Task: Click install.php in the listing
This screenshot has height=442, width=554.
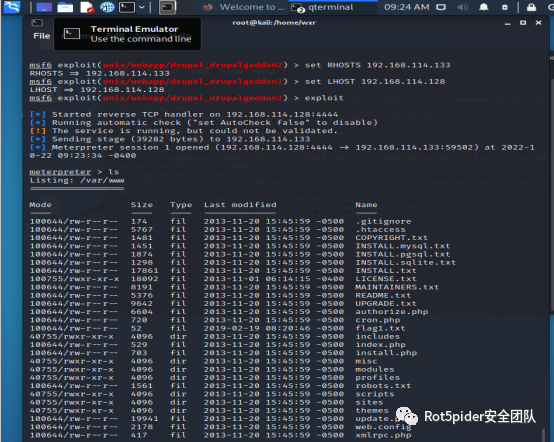Action: click(x=386, y=353)
